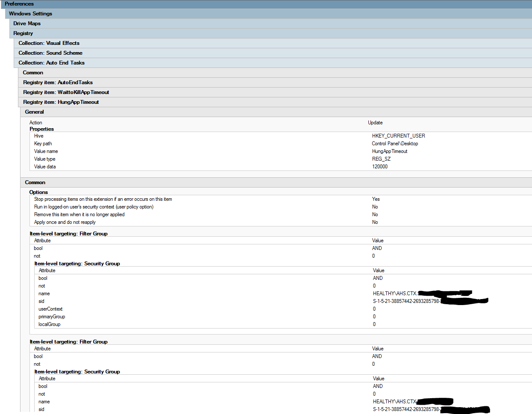Select the 'Apply once and do not reapply' option

tap(65, 222)
